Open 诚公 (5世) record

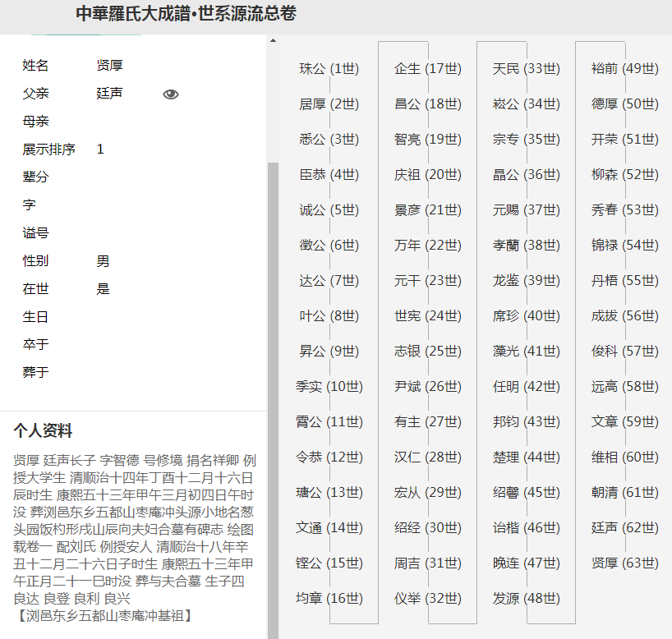click(329, 210)
